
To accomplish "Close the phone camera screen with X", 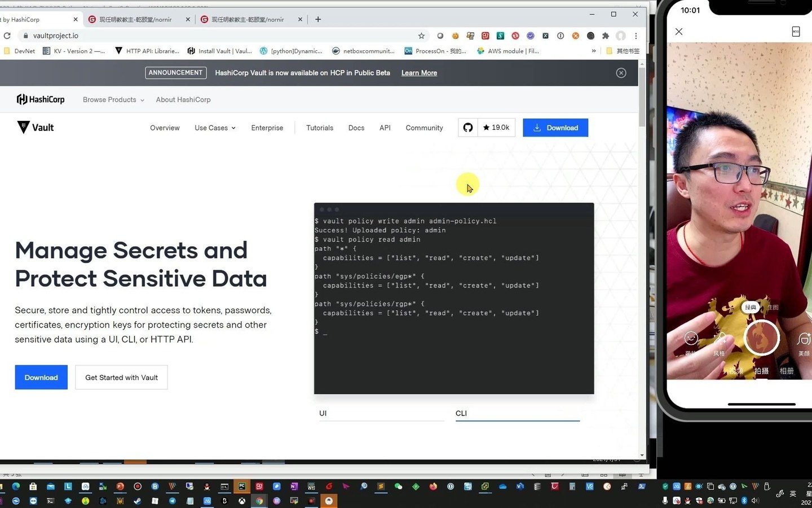I will (679, 32).
